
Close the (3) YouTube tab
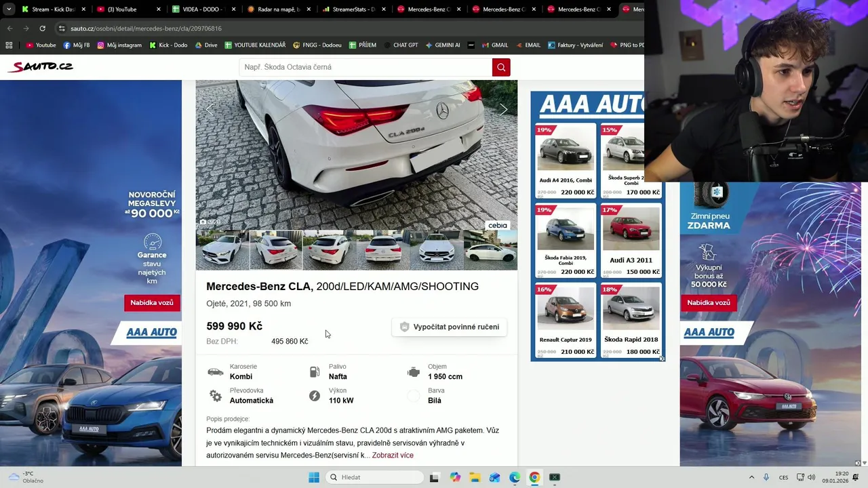(159, 9)
